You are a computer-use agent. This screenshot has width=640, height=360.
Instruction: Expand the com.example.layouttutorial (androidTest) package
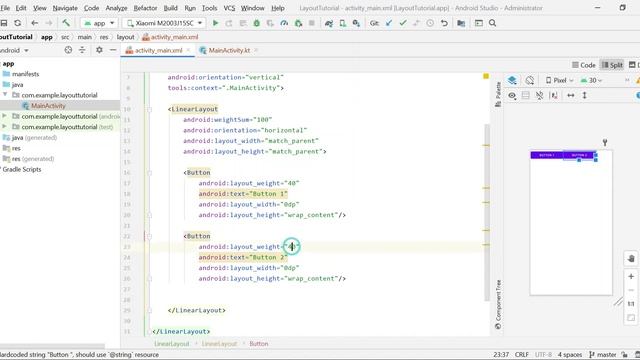point(5,116)
